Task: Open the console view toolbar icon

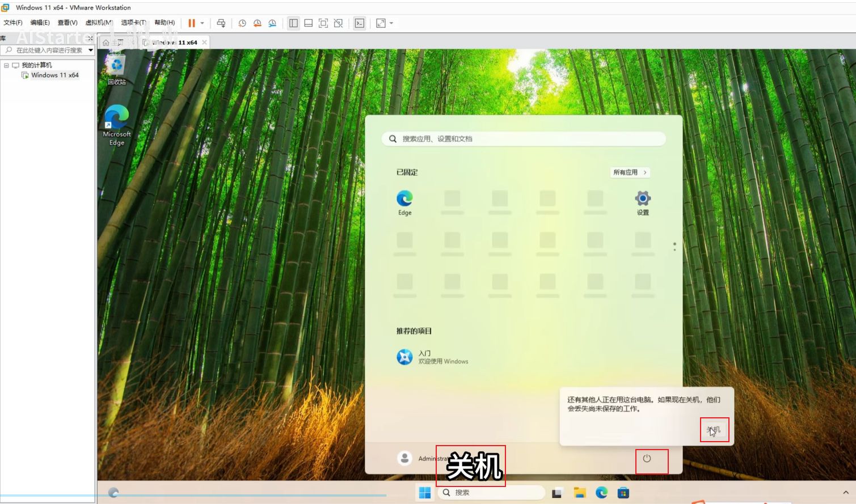Action: click(359, 23)
